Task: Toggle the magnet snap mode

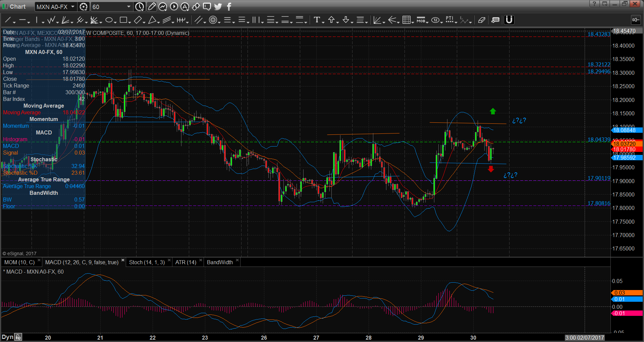Action: tap(509, 20)
